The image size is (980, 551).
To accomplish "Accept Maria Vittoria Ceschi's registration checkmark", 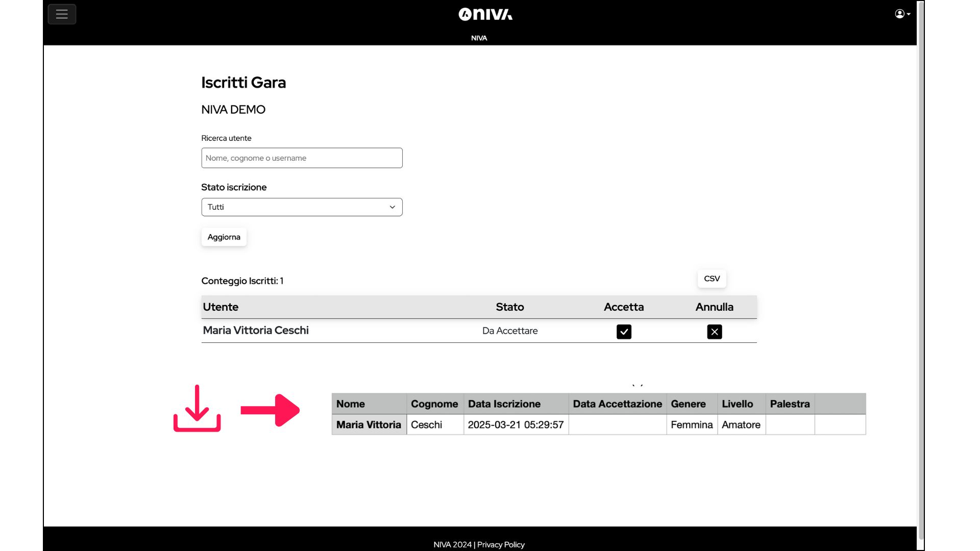I will (624, 332).
